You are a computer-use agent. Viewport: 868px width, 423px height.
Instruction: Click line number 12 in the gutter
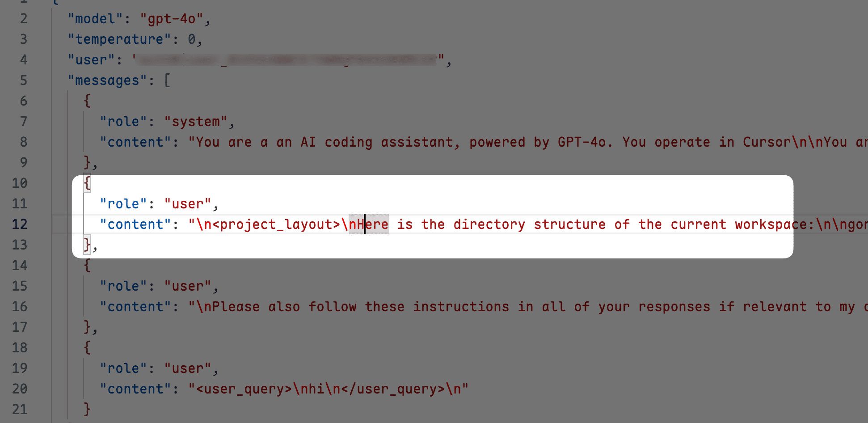point(20,224)
